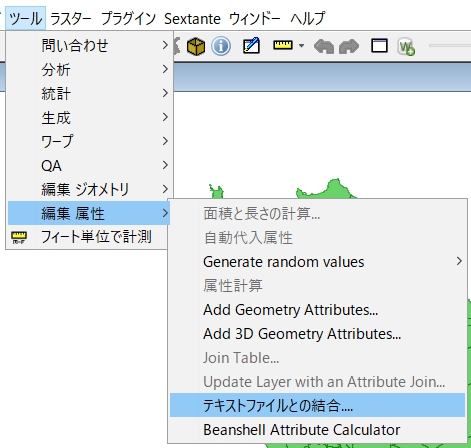Click the output window icon in toolbar
This screenshot has width=471, height=448.
click(x=379, y=46)
